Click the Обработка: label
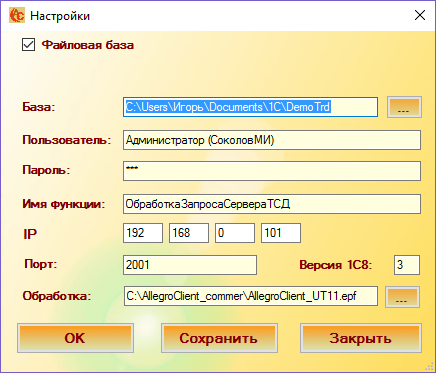The image size is (436, 373). (x=57, y=296)
